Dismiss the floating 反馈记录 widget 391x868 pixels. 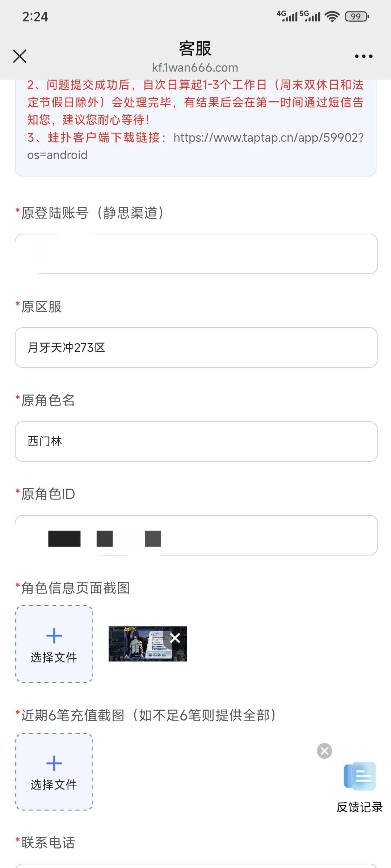click(x=324, y=751)
